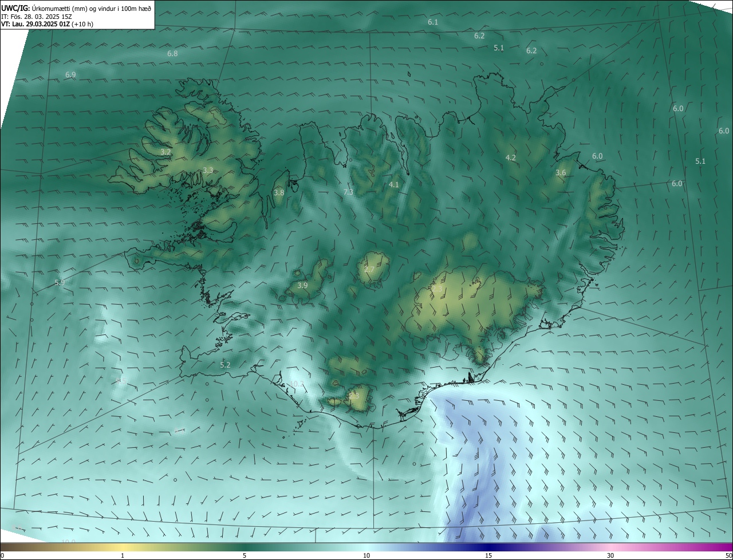Image resolution: width=733 pixels, height=560 pixels.
Task: Click the 3.2 value on the map
Action: [x=165, y=152]
